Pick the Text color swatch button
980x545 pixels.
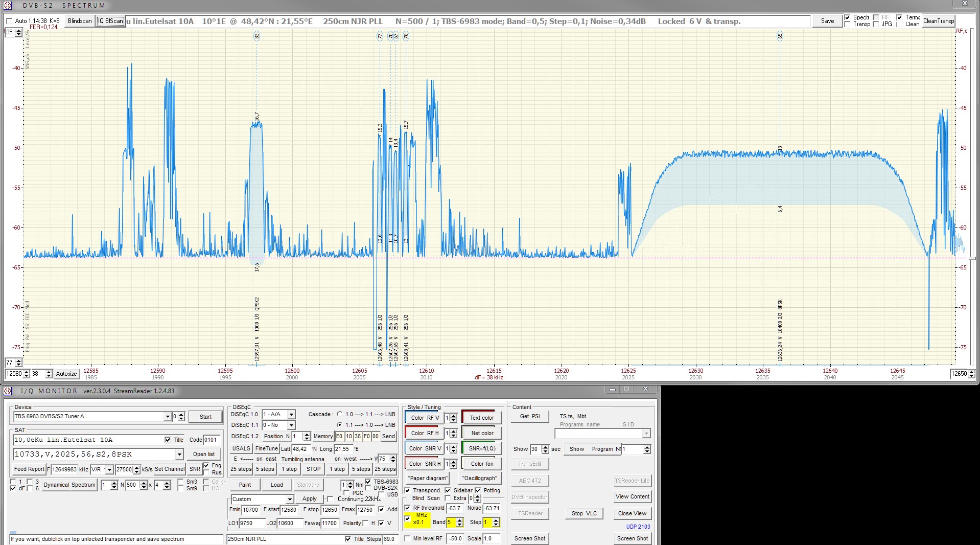[481, 418]
